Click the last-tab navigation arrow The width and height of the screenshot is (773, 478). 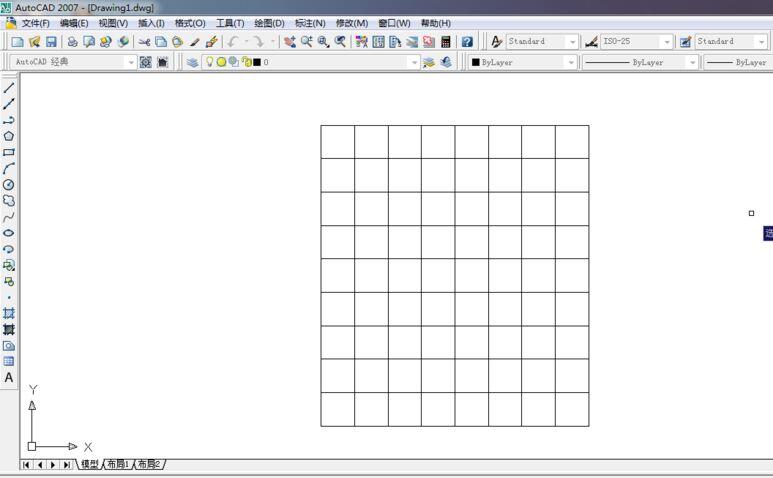tap(67, 465)
